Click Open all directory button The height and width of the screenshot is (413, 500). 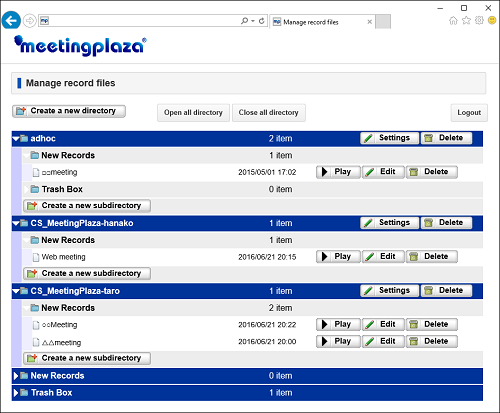tap(193, 113)
